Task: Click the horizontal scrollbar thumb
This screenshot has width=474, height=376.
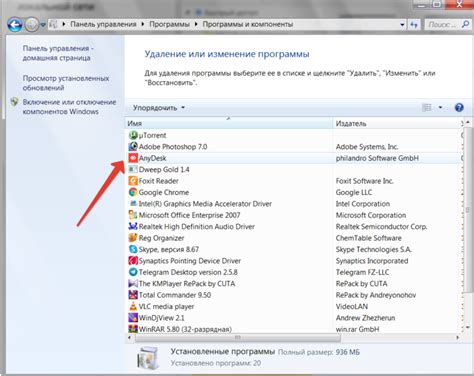Action: (238, 338)
